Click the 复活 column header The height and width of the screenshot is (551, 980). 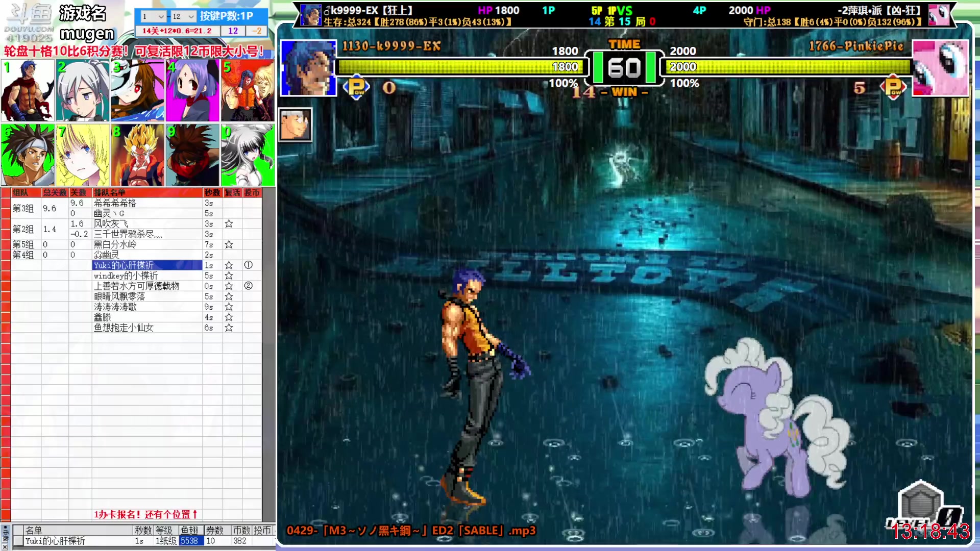click(232, 192)
